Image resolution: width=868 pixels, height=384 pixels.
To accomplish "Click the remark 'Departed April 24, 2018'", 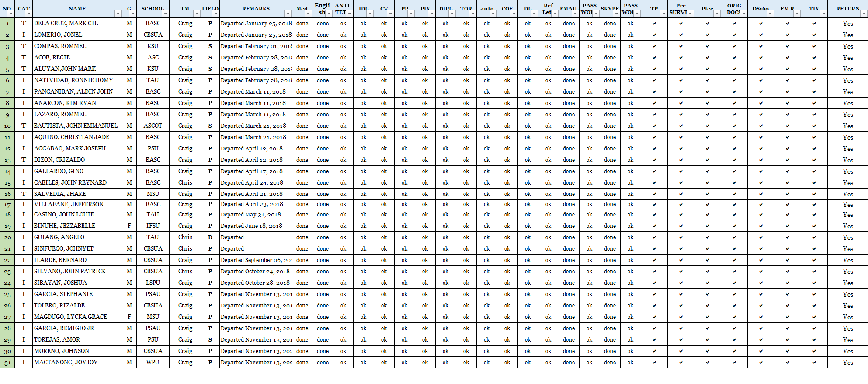I will [256, 183].
